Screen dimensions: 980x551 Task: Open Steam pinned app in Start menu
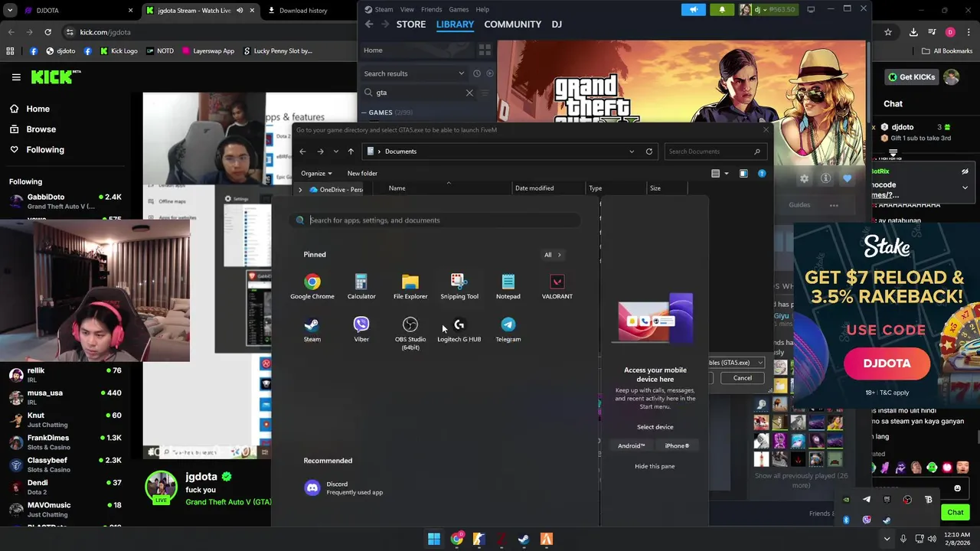pyautogui.click(x=312, y=329)
